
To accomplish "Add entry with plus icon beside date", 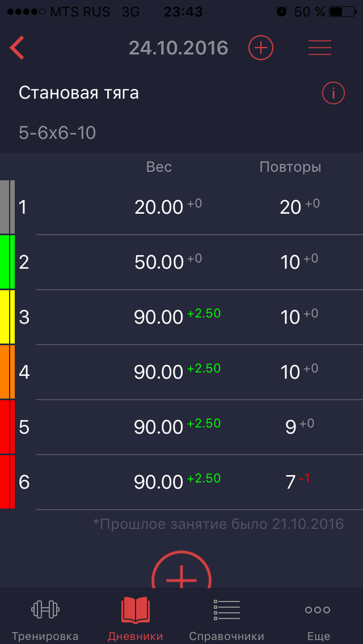I will [x=261, y=48].
